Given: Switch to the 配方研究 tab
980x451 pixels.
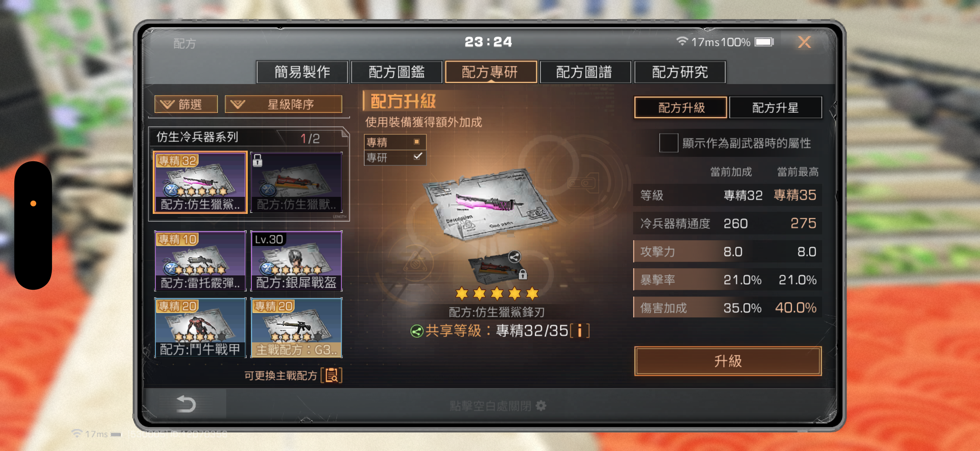Looking at the screenshot, I should [x=680, y=72].
